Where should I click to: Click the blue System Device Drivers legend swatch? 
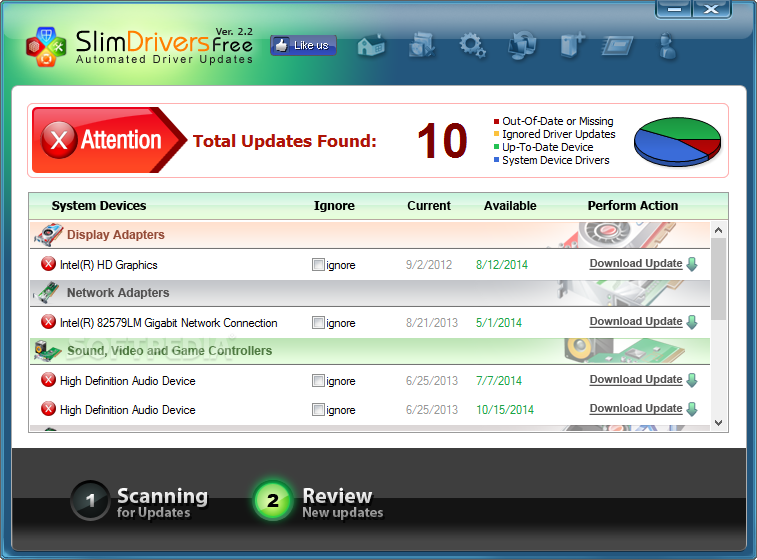[496, 160]
